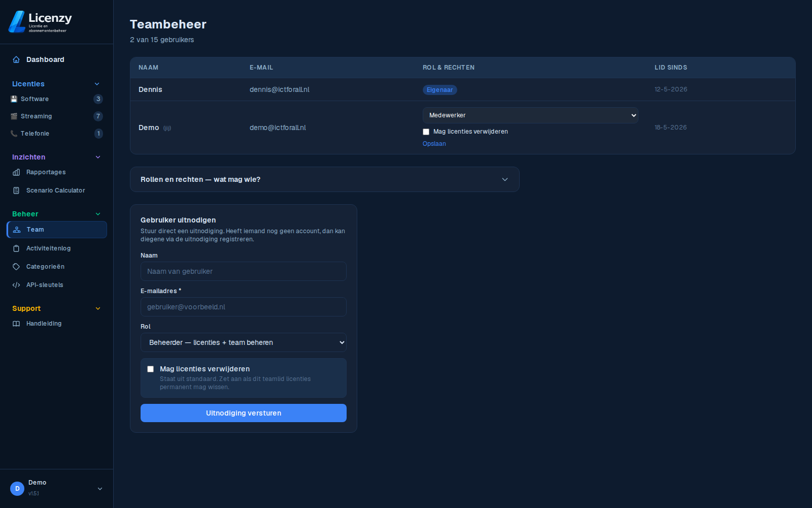Click the ROL & RECHTEN column header
The height and width of the screenshot is (508, 812).
pyautogui.click(x=449, y=68)
